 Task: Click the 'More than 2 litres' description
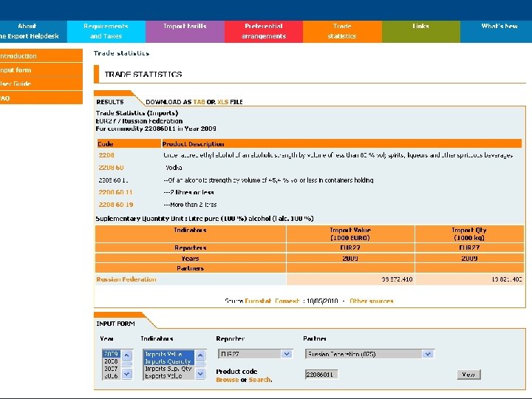(190, 205)
